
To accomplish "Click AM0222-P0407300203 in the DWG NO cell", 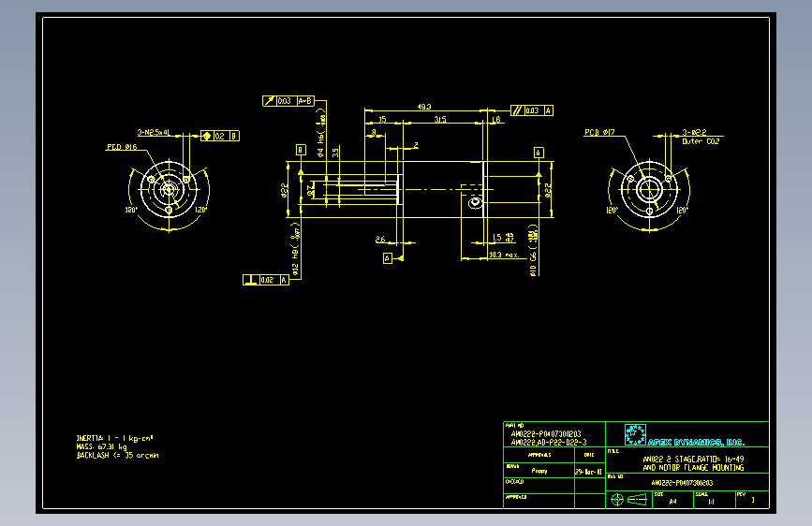I will pyautogui.click(x=682, y=483).
